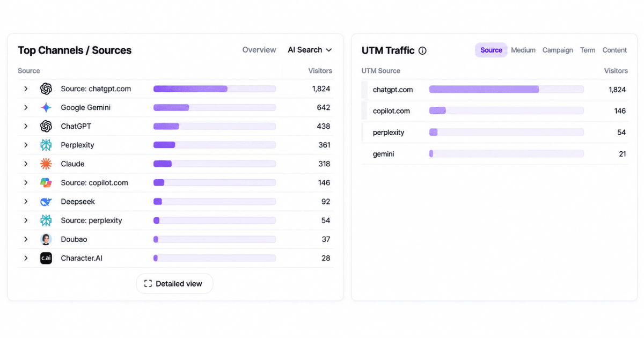Click the 21 visitors value for gemini
Viewport: 644px width, 338px height.
(622, 154)
